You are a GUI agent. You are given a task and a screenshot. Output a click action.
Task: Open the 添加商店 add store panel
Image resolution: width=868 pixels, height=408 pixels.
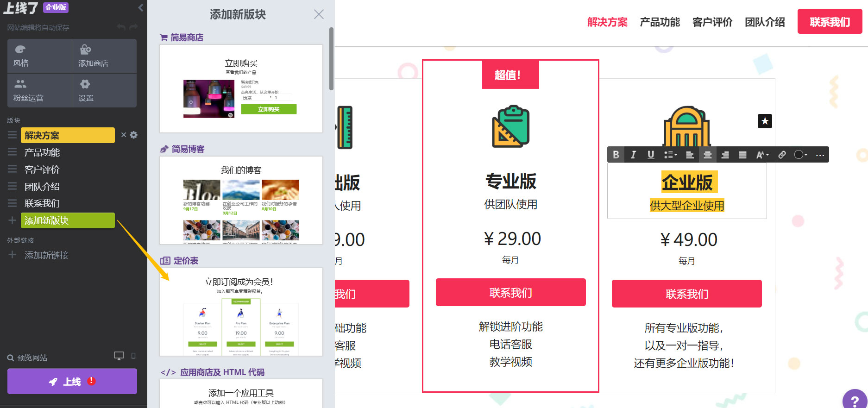coord(104,56)
